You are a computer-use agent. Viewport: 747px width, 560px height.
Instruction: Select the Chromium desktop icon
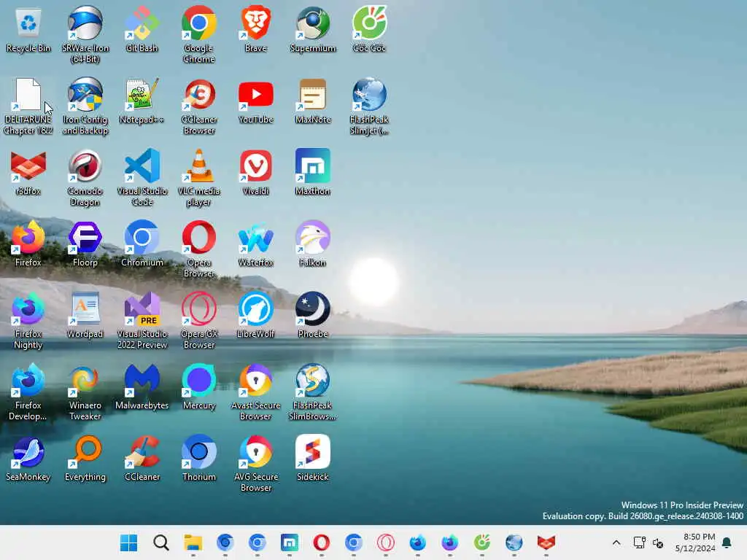click(x=142, y=244)
